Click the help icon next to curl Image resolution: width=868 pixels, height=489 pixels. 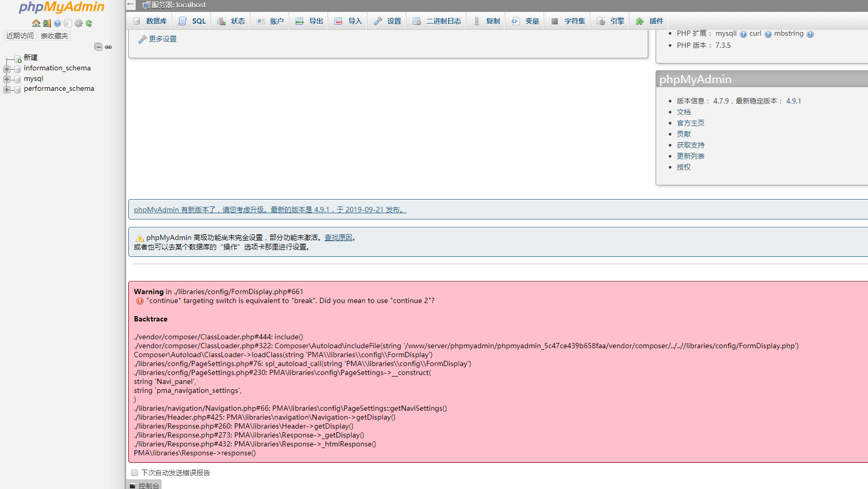768,34
